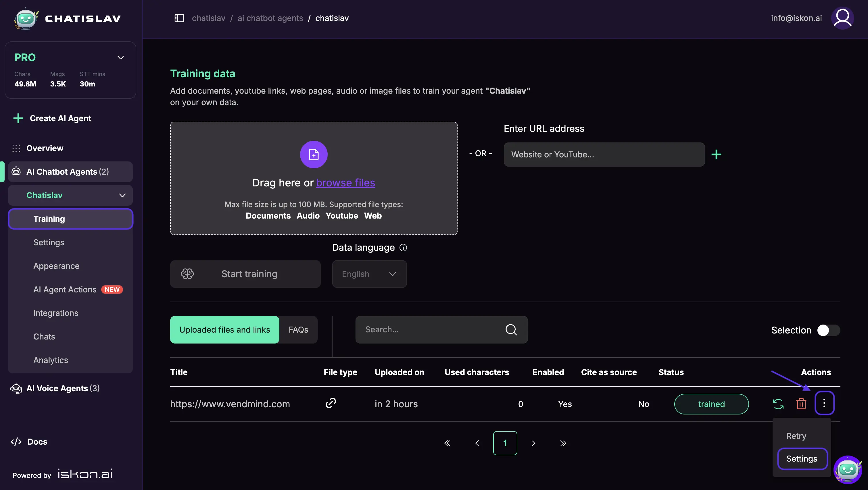The height and width of the screenshot is (490, 868).
Task: Select Settings in the actions menu
Action: 802,459
